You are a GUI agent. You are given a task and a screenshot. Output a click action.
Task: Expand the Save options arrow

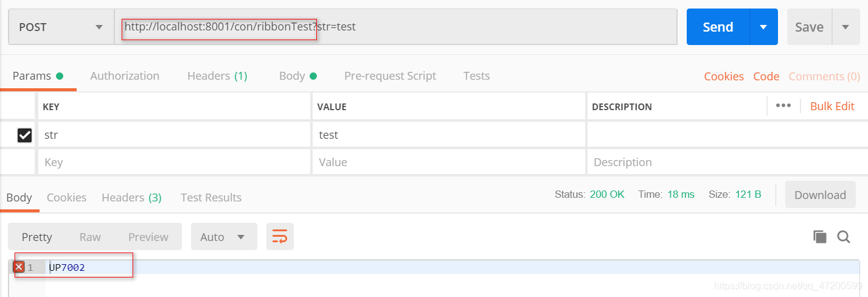coord(845,27)
